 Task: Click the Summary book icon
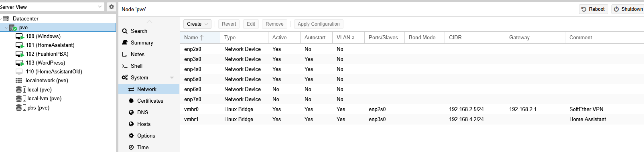125,43
